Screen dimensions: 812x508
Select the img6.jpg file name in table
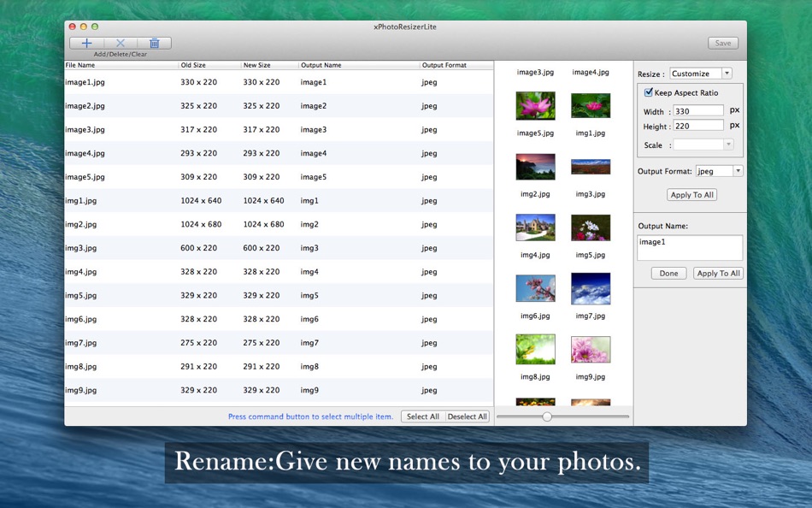click(x=81, y=319)
